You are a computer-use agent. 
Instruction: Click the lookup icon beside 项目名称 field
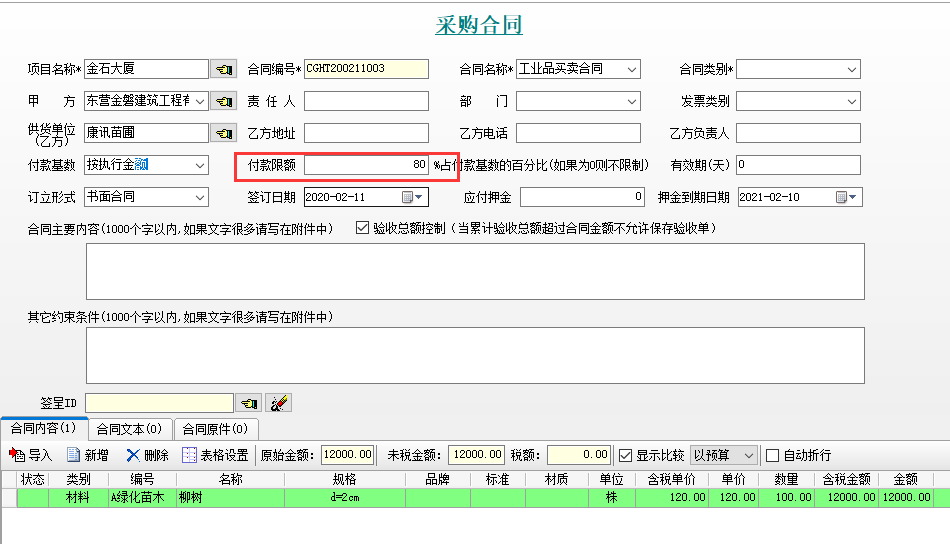[x=223, y=69]
